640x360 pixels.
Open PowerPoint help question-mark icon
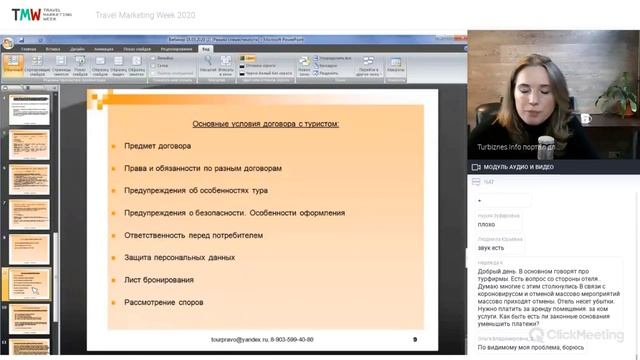465,49
